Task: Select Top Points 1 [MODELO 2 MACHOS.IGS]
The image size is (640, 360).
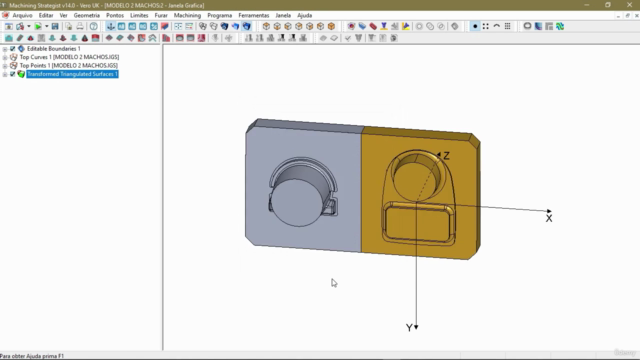Action: [69, 65]
